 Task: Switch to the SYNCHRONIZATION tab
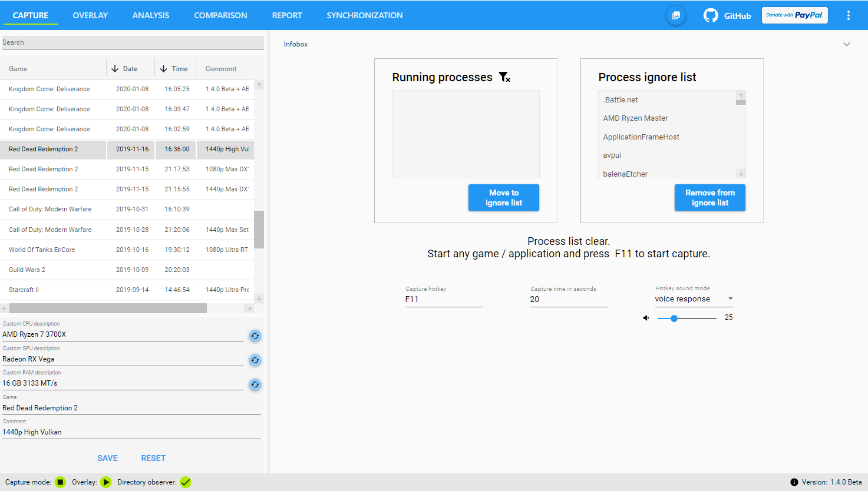click(x=365, y=15)
